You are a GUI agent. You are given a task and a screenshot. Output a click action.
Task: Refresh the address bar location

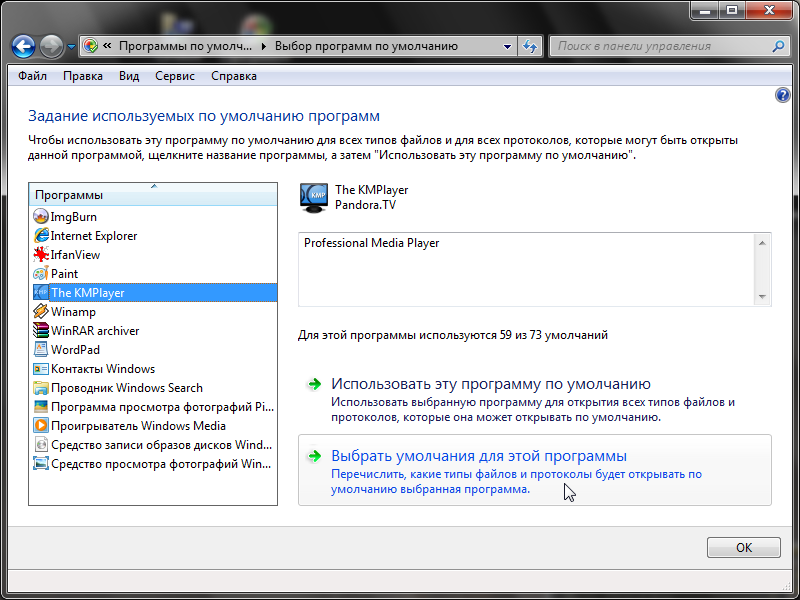coord(530,46)
